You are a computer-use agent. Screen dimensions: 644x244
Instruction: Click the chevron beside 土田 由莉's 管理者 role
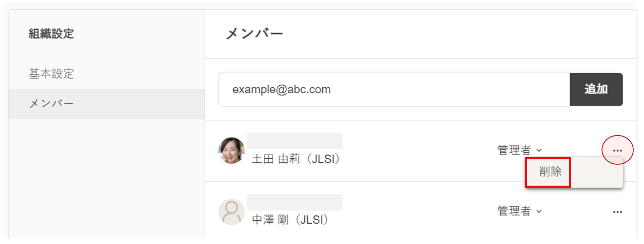point(539,151)
